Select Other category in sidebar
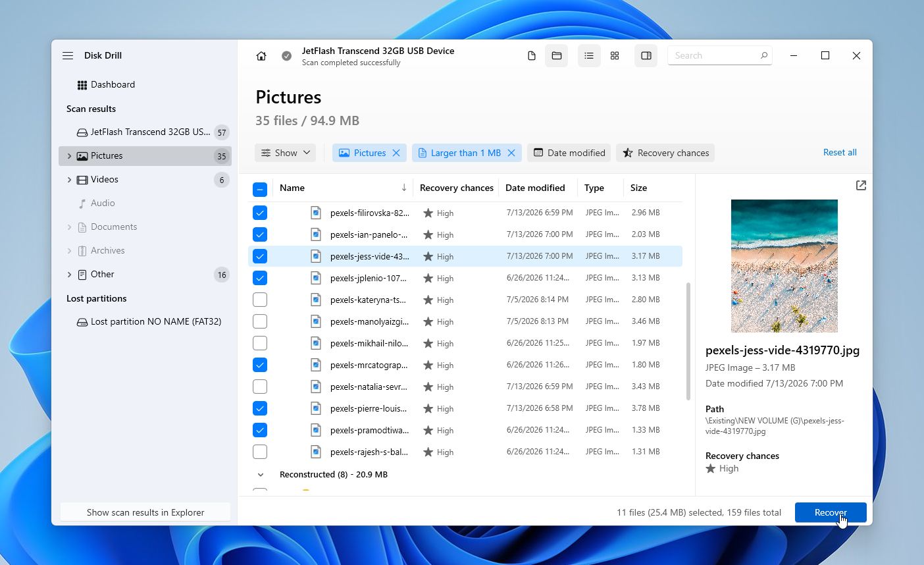The width and height of the screenshot is (924, 565). point(145,275)
